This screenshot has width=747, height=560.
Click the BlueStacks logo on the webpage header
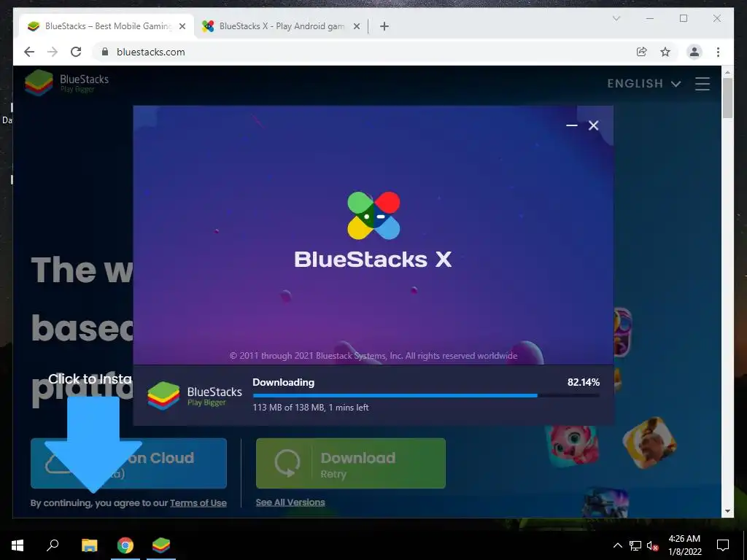(x=66, y=83)
